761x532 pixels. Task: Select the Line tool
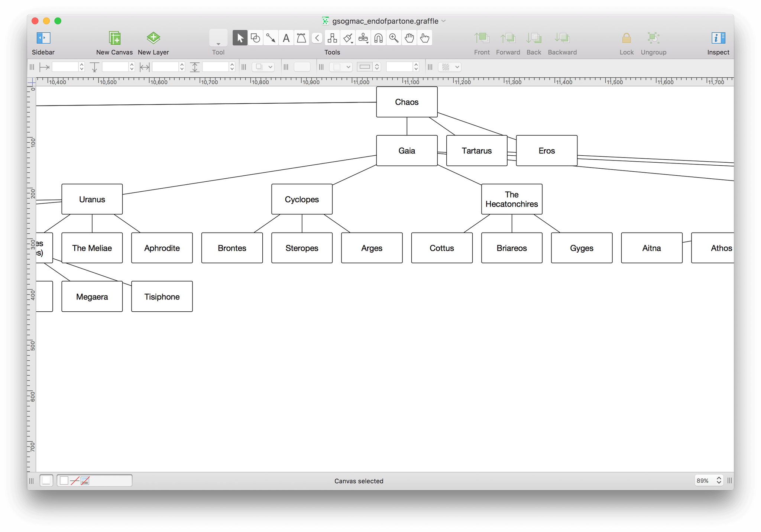(x=271, y=38)
